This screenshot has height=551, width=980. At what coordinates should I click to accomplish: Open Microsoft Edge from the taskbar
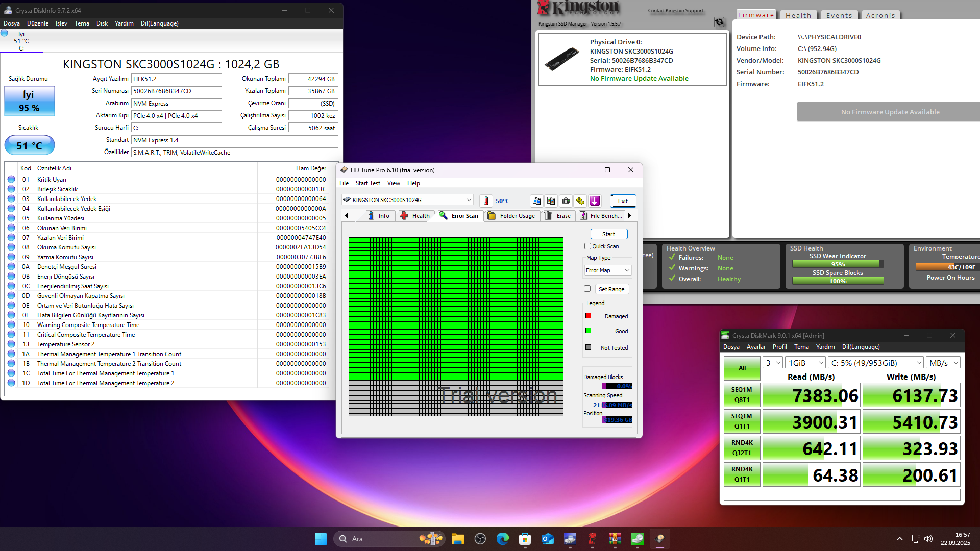tap(502, 539)
